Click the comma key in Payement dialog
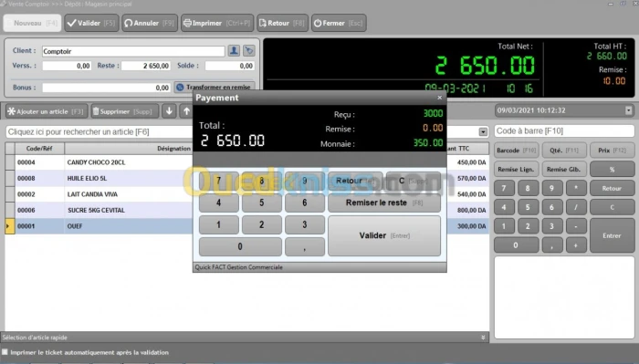This screenshot has width=639, height=364. pos(304,246)
